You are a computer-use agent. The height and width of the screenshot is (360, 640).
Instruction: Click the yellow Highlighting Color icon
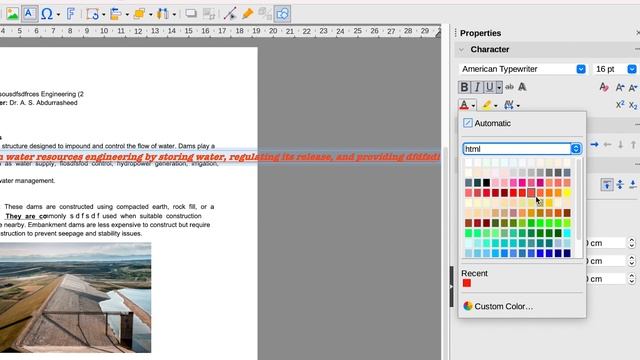click(x=487, y=105)
